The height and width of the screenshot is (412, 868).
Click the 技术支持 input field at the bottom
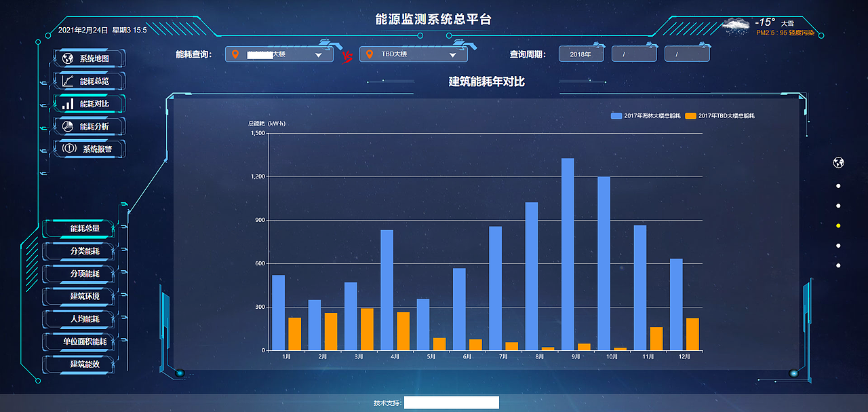pos(451,402)
